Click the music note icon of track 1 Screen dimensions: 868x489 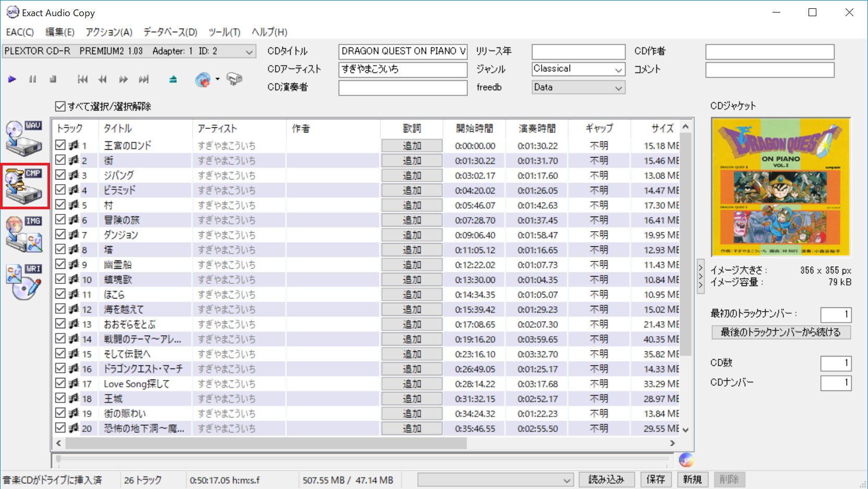coord(74,145)
